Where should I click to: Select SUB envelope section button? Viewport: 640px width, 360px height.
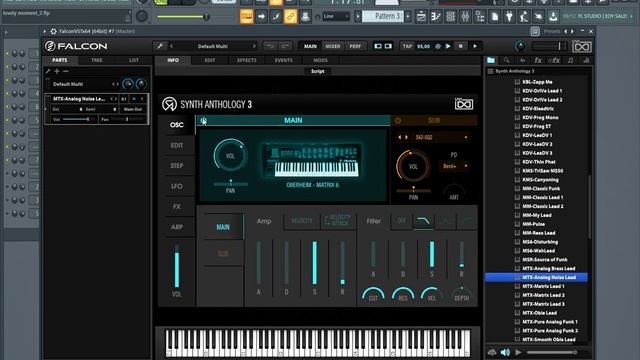[x=223, y=253]
